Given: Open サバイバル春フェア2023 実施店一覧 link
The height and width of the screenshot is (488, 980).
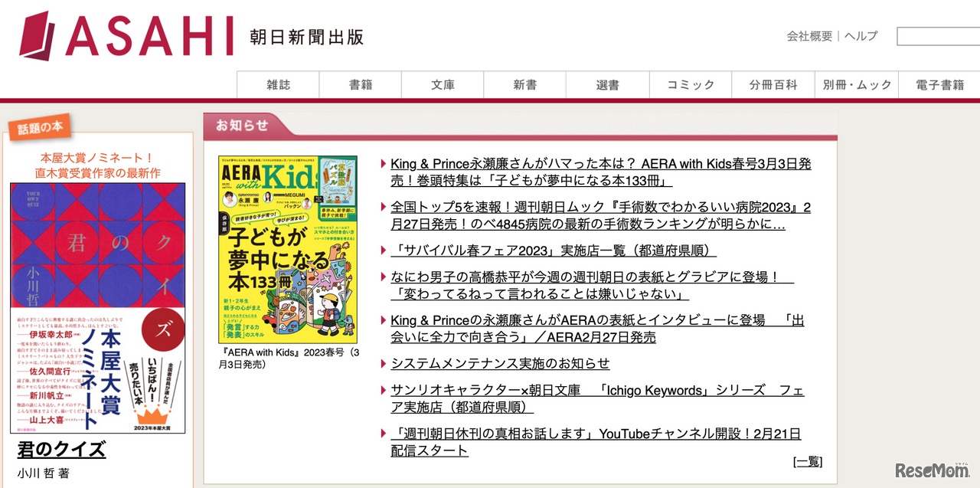Looking at the screenshot, I should pos(554,251).
